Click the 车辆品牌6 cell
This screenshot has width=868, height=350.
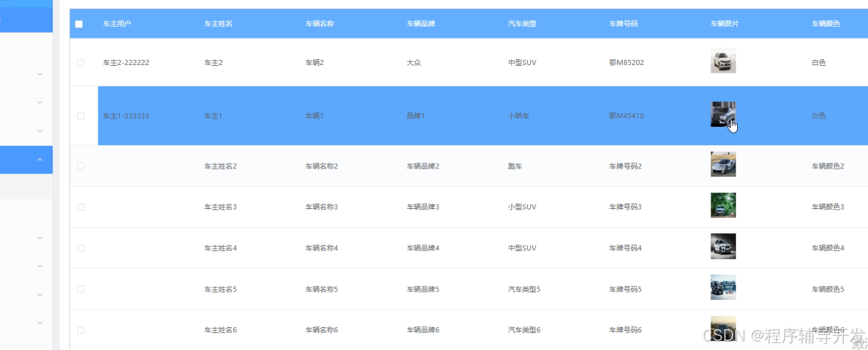(423, 330)
